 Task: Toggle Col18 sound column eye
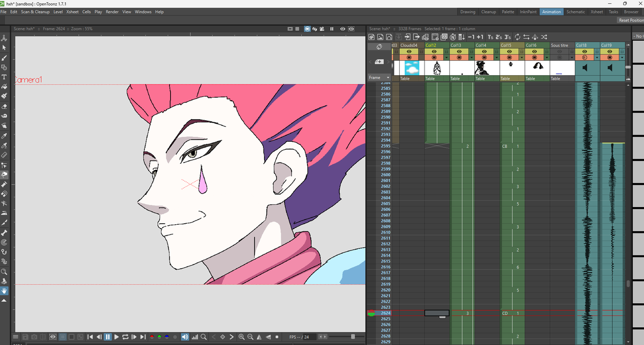584,52
